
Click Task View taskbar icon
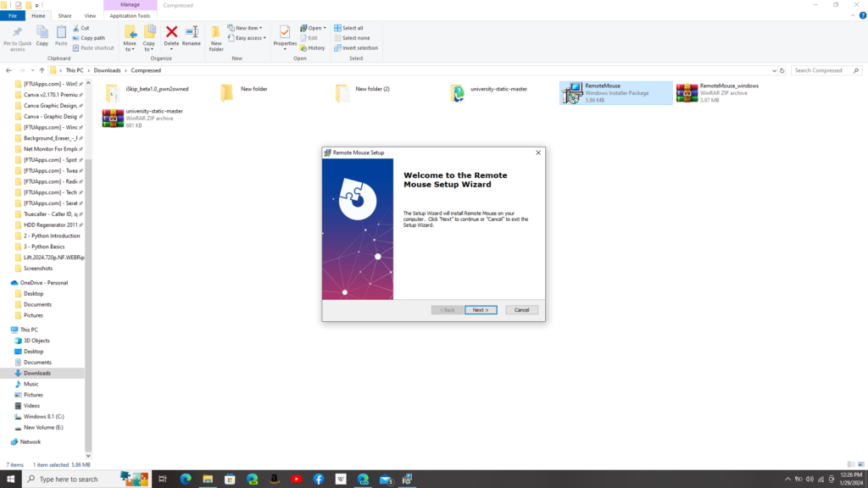[x=163, y=480]
